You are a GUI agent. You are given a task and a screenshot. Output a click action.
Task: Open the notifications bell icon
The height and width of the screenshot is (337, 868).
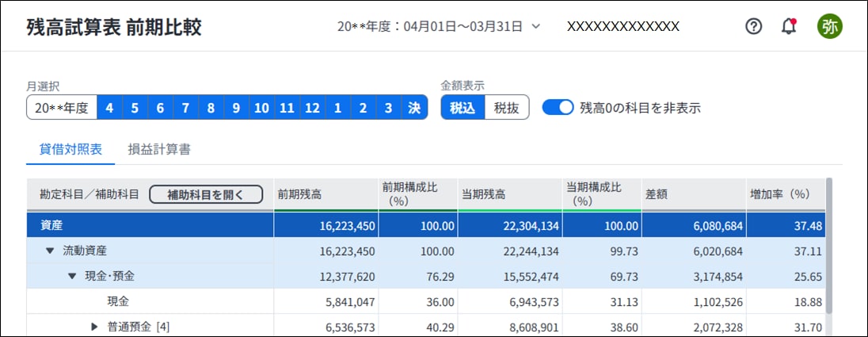789,26
